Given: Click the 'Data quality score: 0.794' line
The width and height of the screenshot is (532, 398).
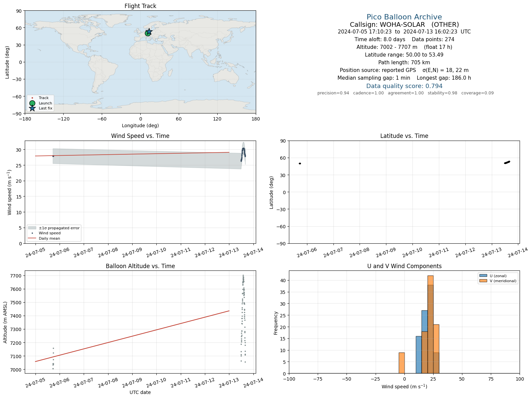Looking at the screenshot, I should [404, 86].
